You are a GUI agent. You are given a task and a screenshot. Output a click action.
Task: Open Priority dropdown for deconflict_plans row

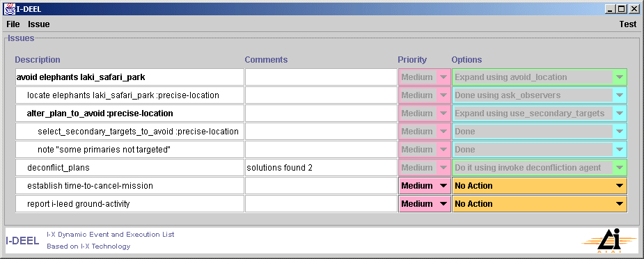pos(424,168)
